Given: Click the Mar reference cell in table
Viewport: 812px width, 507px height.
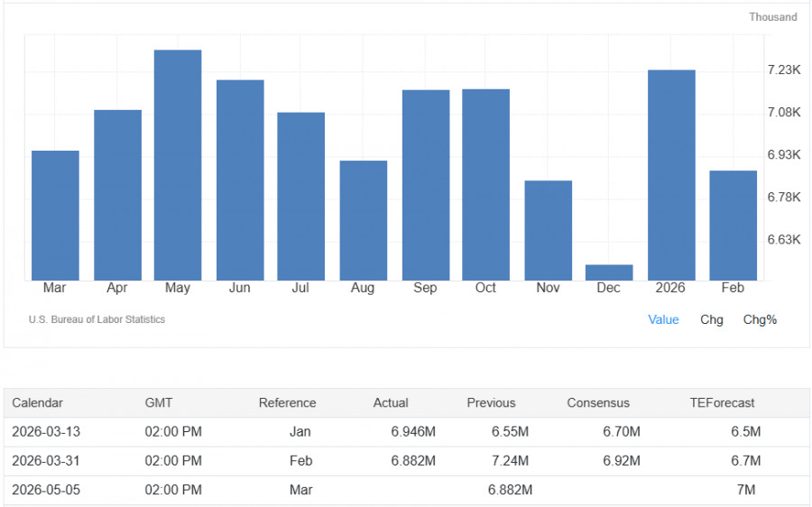Looking at the screenshot, I should click(300, 490).
